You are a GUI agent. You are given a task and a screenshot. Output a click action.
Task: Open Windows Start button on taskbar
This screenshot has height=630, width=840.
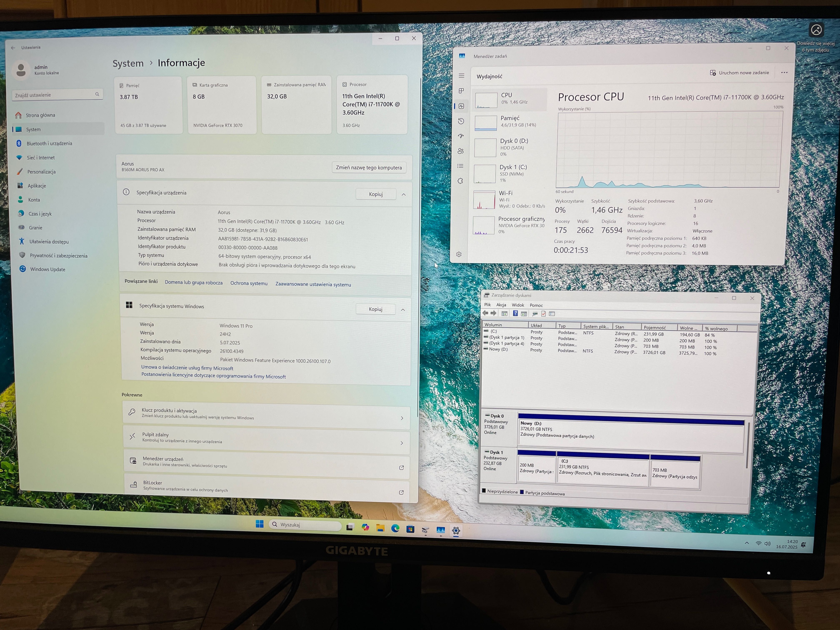point(260,524)
